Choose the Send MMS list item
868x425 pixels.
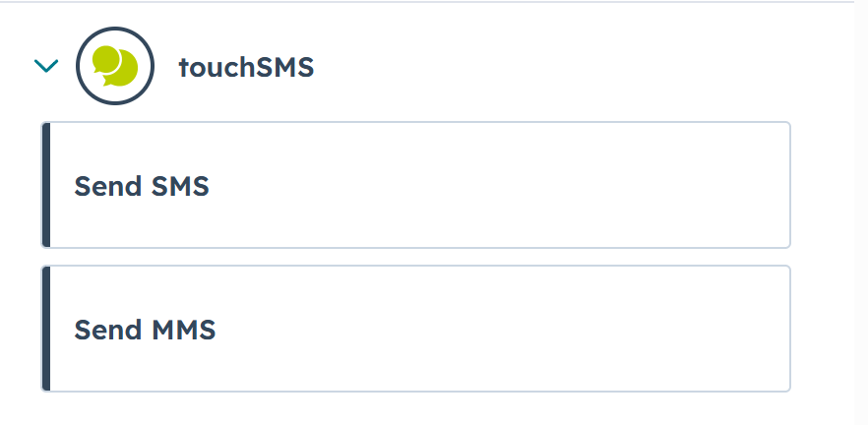click(x=415, y=329)
